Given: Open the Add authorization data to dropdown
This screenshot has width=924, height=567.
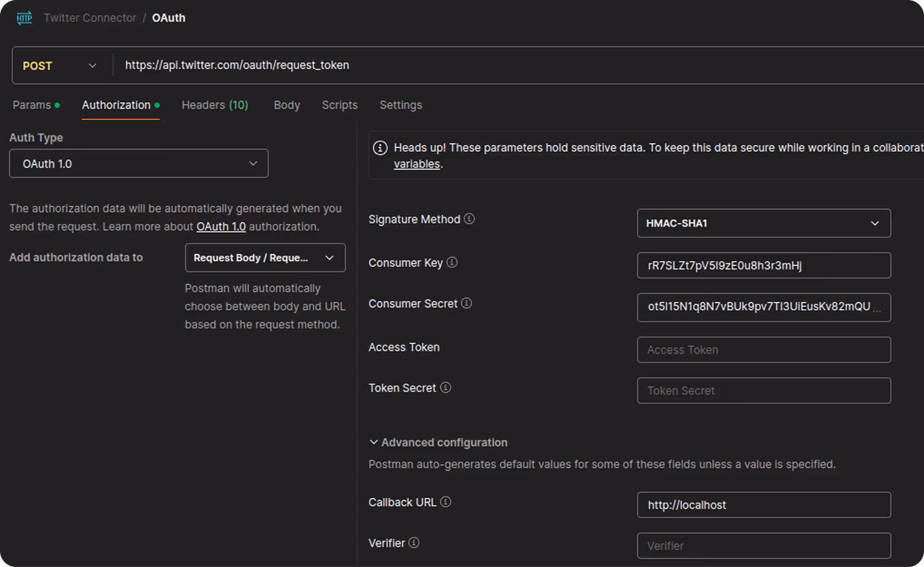Looking at the screenshot, I should pyautogui.click(x=264, y=257).
